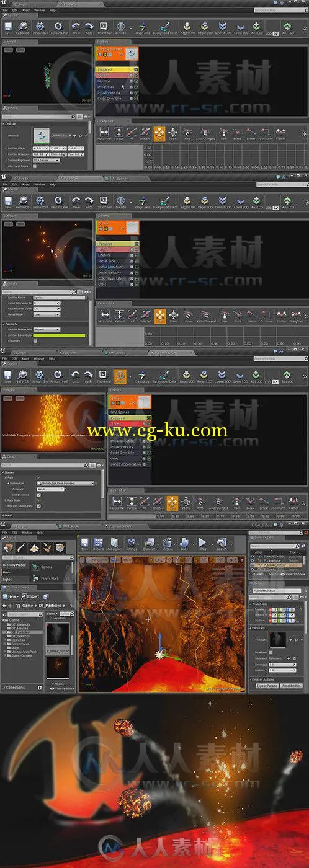The height and width of the screenshot is (868, 309).
Task: Click Thumbnail in second Cascade window toolbar
Action: coord(104,201)
